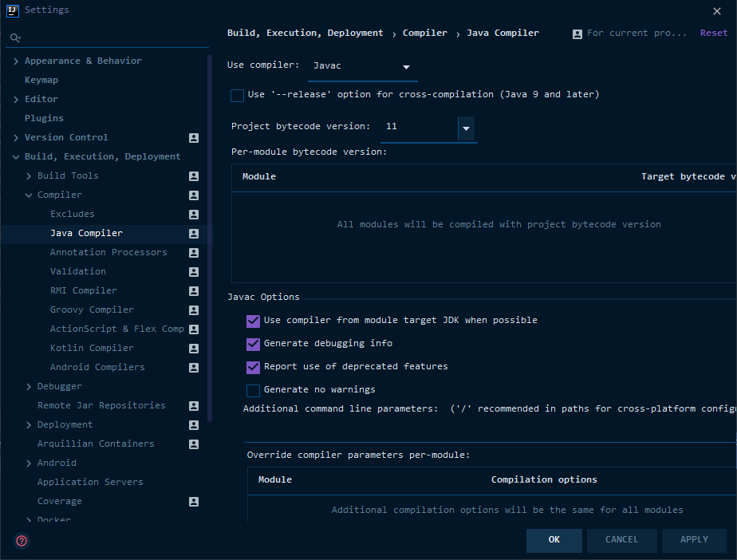Enable '--release' option for cross-compilation
The width and height of the screenshot is (737, 560).
[x=237, y=96]
